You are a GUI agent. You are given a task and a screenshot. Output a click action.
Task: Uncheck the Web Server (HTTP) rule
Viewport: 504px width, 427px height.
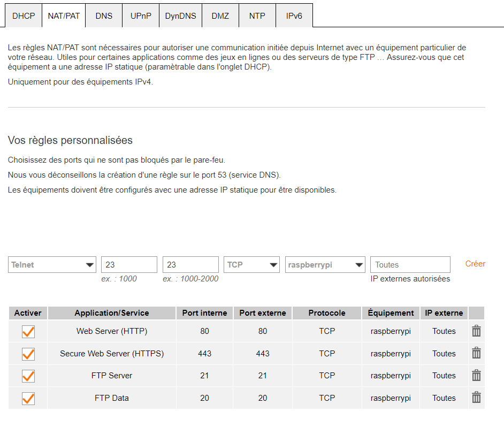(28, 332)
